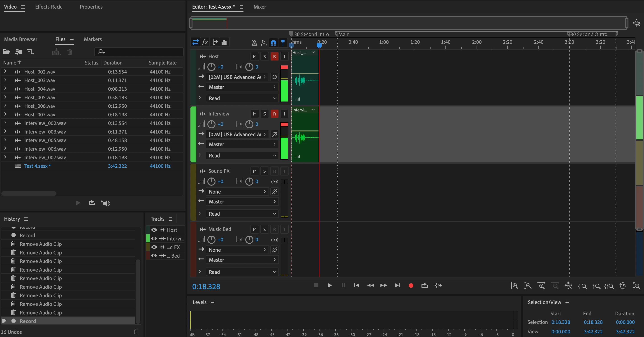Click the open file folder icon
Viewport: 644px width, 337px height.
[x=6, y=52]
